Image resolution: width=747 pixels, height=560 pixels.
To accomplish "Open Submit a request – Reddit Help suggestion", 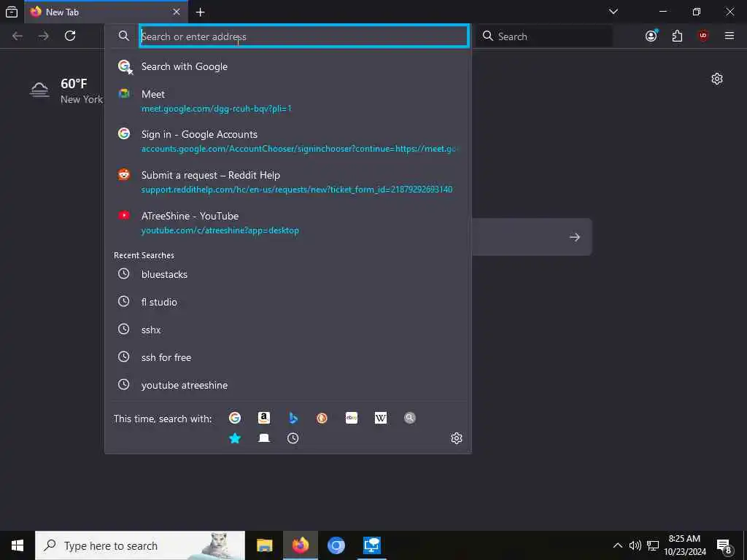I will 287,182.
